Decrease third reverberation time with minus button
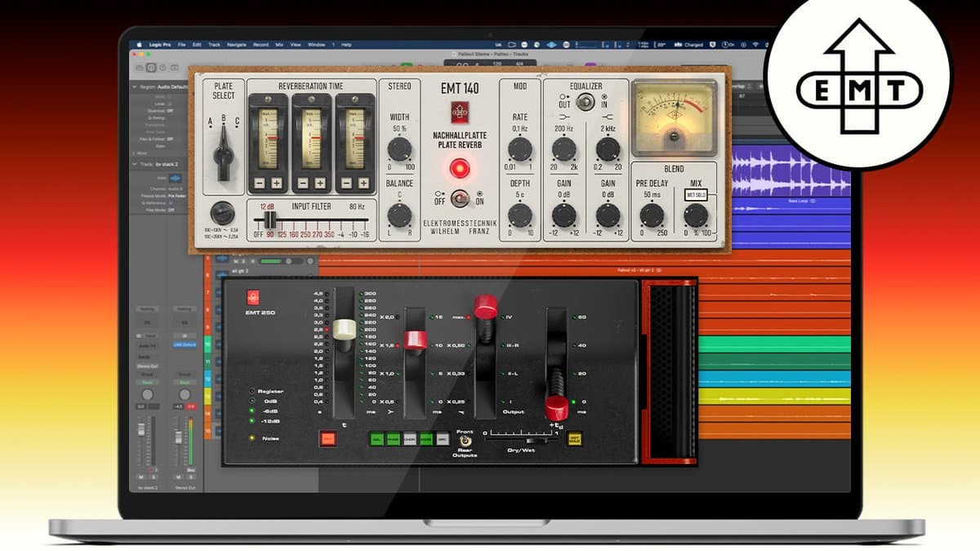Image resolution: width=980 pixels, height=551 pixels. tap(347, 183)
